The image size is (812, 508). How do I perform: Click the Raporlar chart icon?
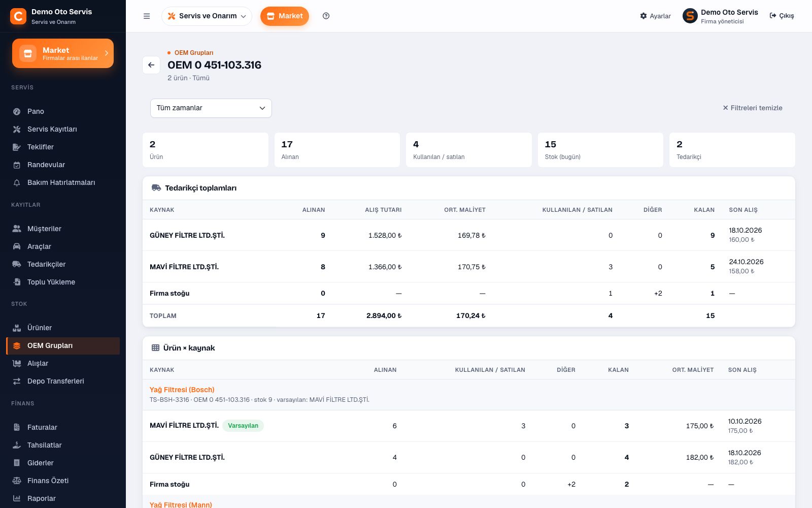[17, 498]
